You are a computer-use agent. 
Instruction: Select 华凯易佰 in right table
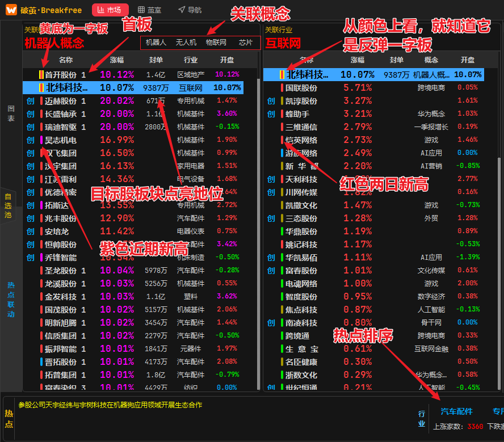click(x=301, y=258)
